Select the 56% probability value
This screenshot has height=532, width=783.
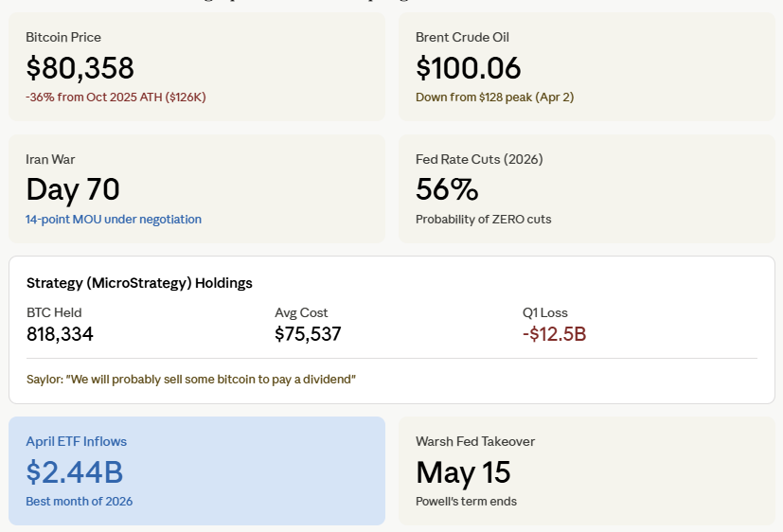click(x=447, y=189)
